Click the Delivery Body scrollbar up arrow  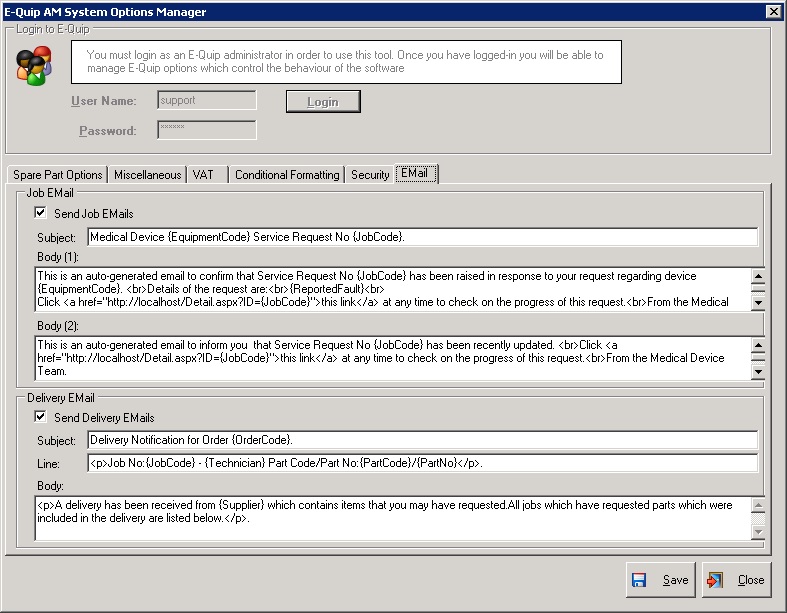point(758,505)
